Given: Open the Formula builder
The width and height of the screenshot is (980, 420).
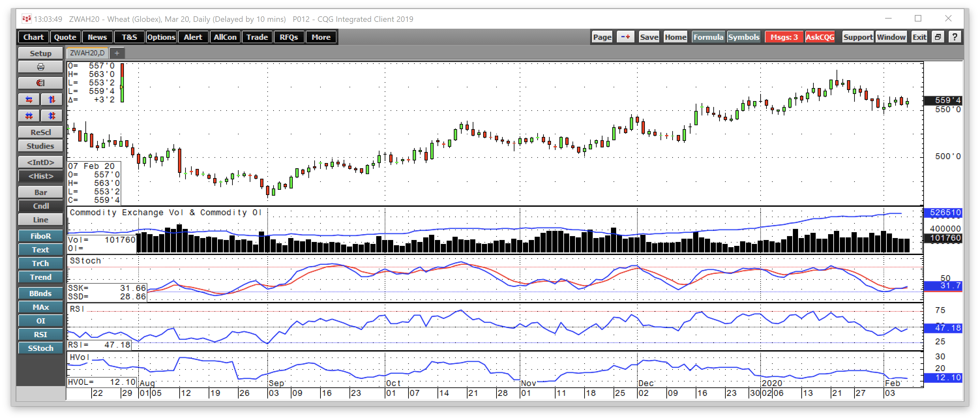Looking at the screenshot, I should tap(708, 37).
